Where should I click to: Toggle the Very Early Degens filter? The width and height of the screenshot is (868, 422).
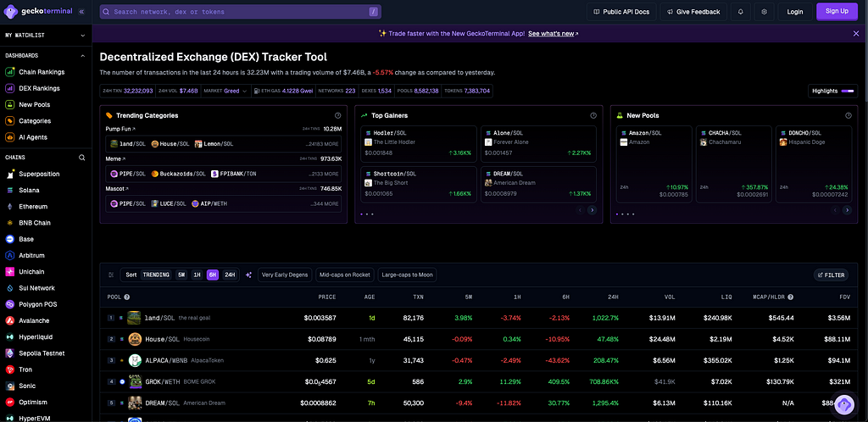point(285,275)
